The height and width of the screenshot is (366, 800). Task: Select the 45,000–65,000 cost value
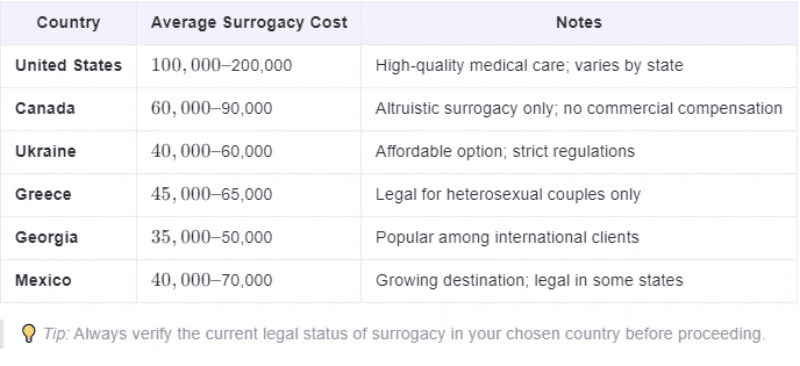[x=211, y=194]
